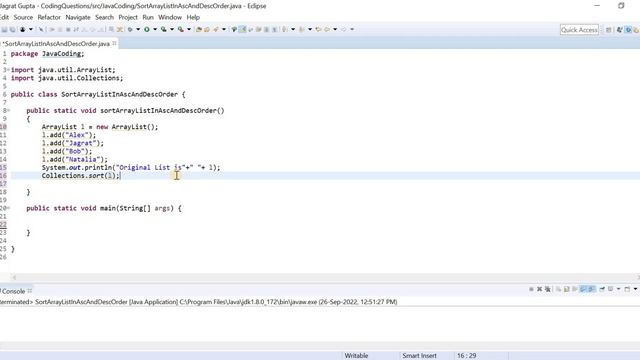
Task: Toggle the Pin Console button
Action: (602, 289)
